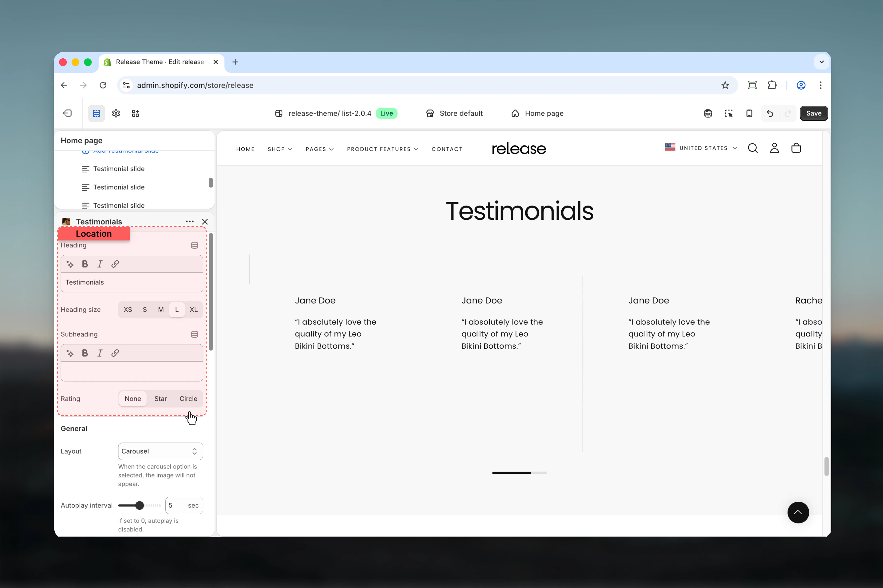Open a new browser tab
This screenshot has height=588, width=883.
(235, 62)
